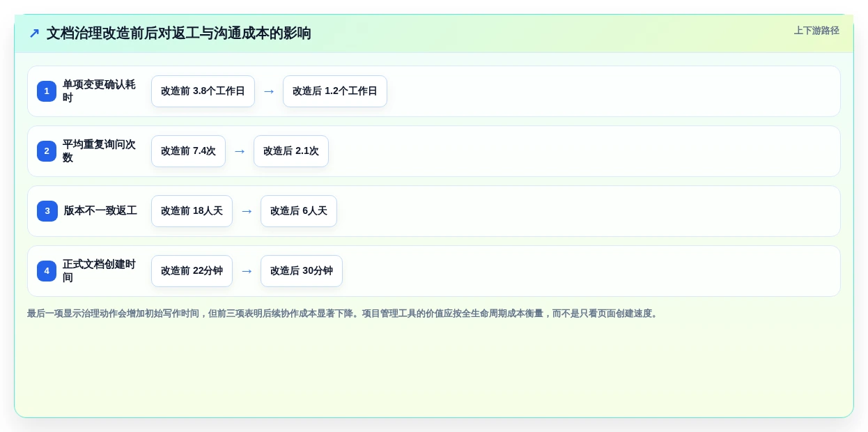The width and height of the screenshot is (868, 432).
Task: Click the 上下游路径 label
Action: coord(816,31)
